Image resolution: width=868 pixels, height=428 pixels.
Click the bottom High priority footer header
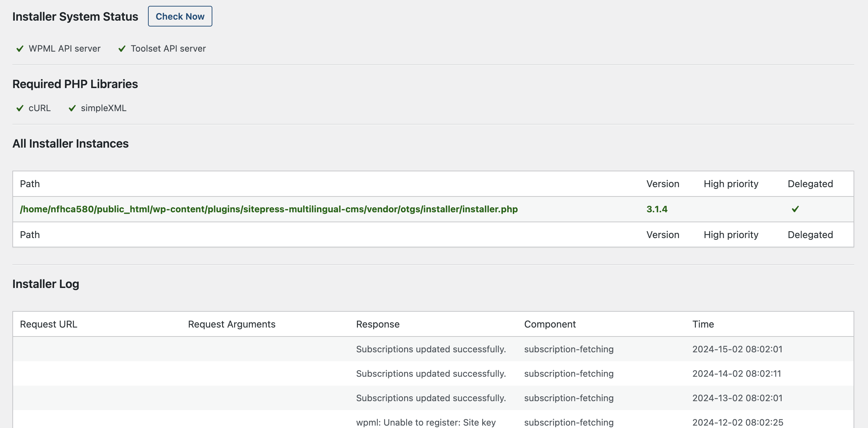(731, 235)
